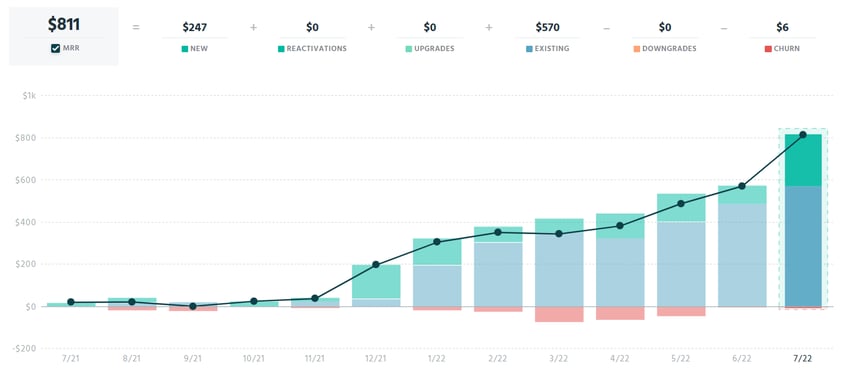The image size is (850, 372).
Task: Click the 3/22 red churn bar
Action: point(559,315)
